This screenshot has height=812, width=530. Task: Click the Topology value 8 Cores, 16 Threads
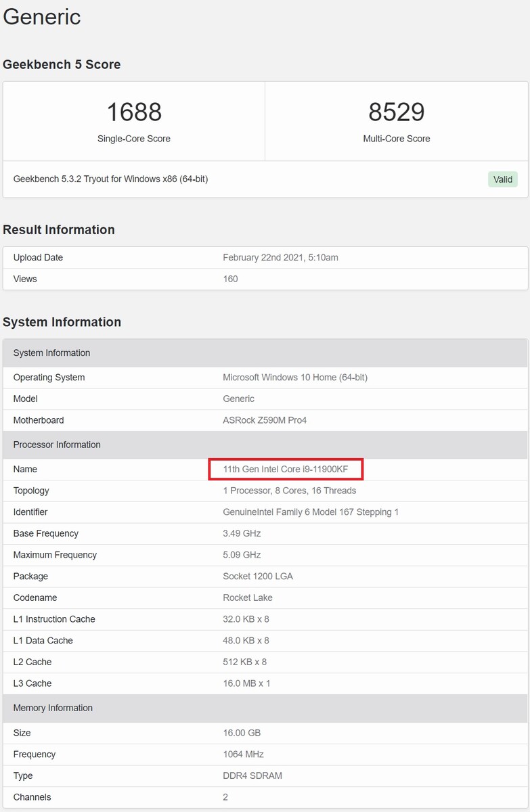tap(289, 491)
